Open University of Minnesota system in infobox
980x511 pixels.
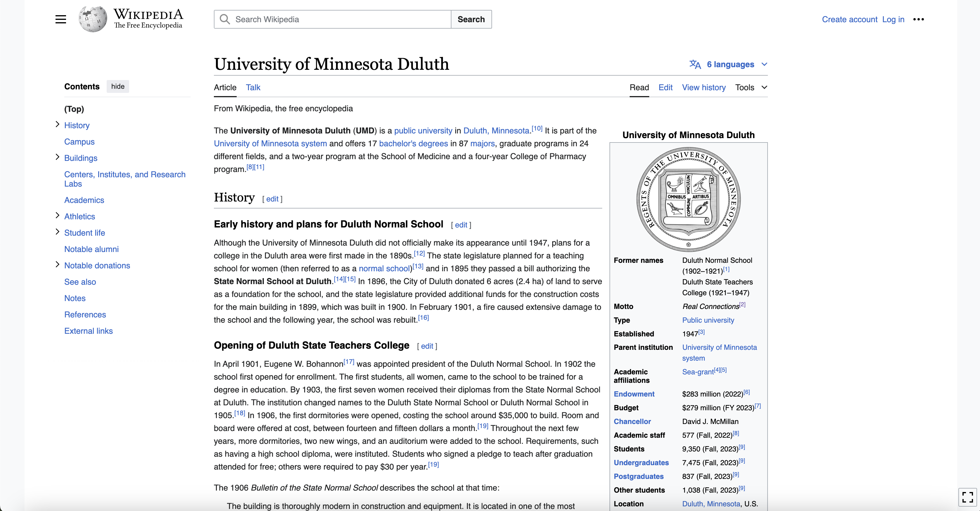719,352
